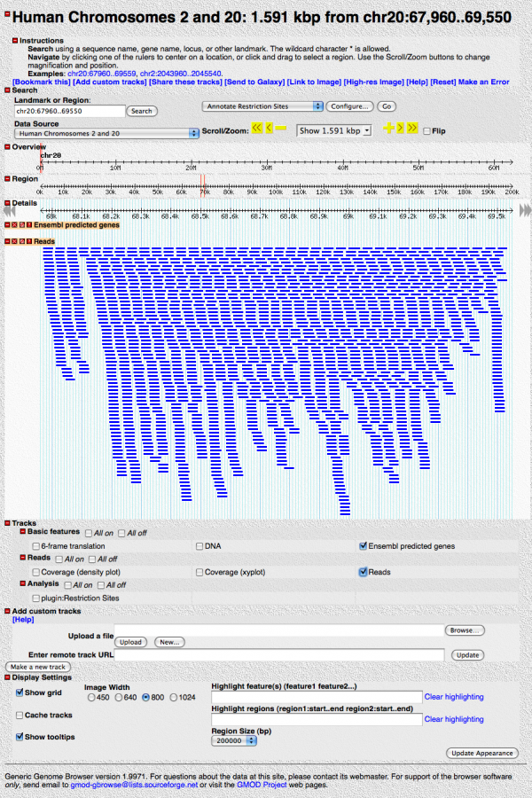The height and width of the screenshot is (798, 532).
Task: Select image width 640
Action: (119, 697)
